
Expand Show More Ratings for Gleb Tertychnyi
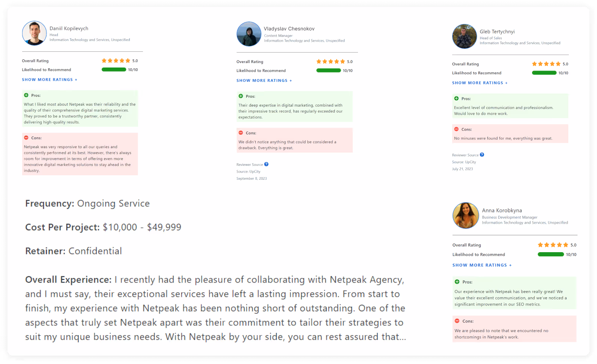(x=480, y=83)
